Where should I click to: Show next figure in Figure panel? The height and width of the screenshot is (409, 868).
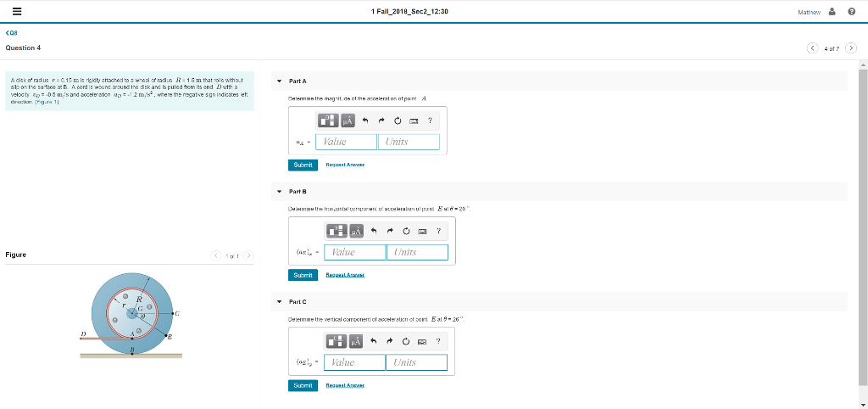pyautogui.click(x=248, y=255)
